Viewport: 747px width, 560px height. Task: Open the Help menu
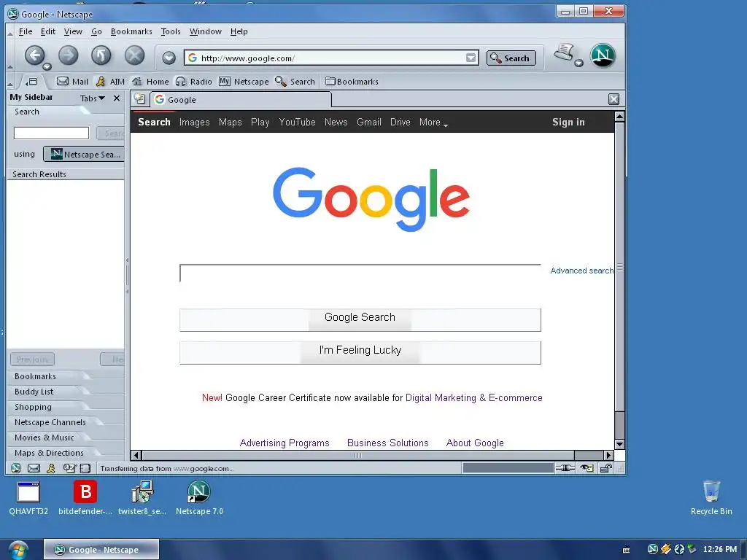(239, 31)
